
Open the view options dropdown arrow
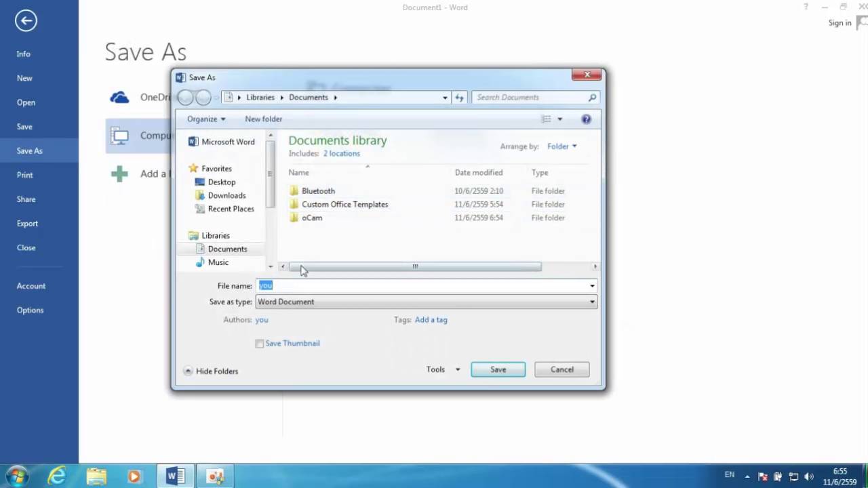pos(559,119)
